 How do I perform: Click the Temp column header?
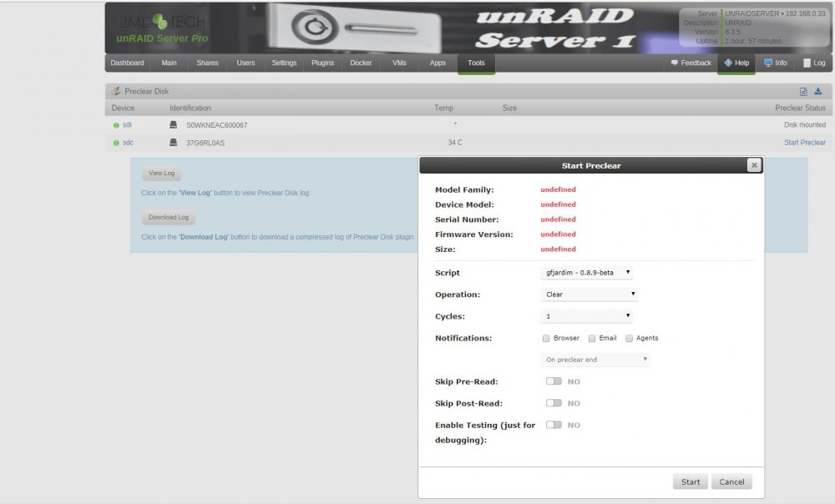point(443,108)
